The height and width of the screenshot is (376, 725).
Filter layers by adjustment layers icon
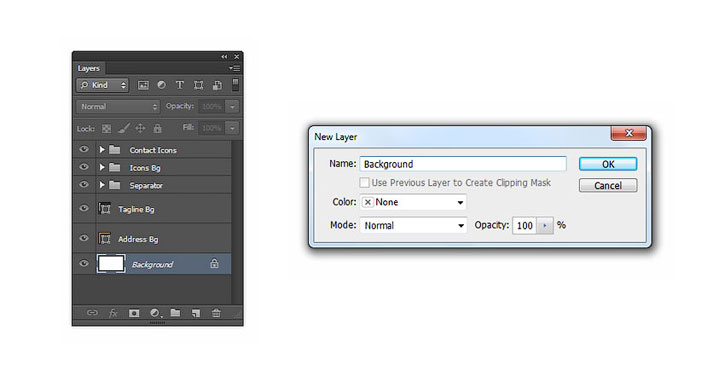click(x=161, y=85)
